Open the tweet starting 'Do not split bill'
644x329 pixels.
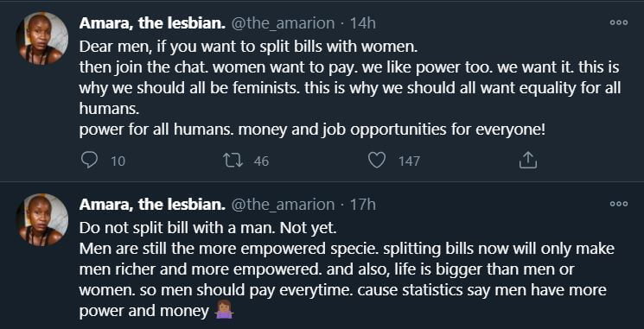(347, 269)
